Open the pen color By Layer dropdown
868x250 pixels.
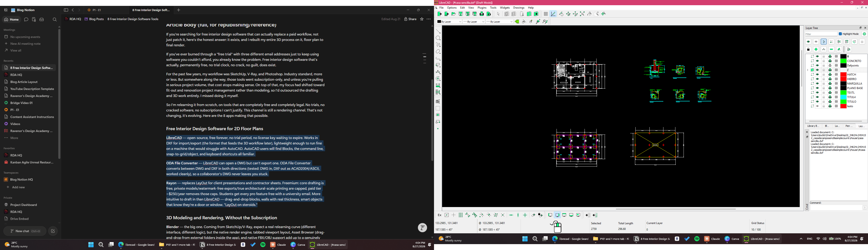tap(449, 21)
